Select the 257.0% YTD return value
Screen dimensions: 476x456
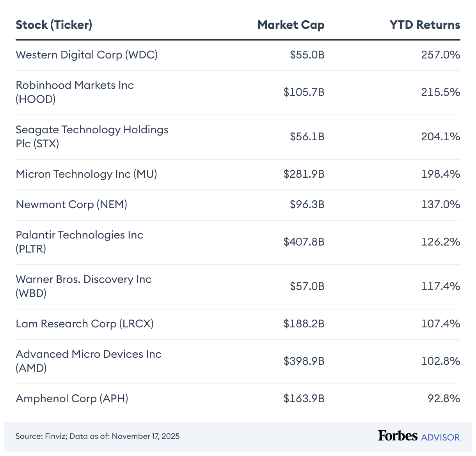[x=440, y=55]
